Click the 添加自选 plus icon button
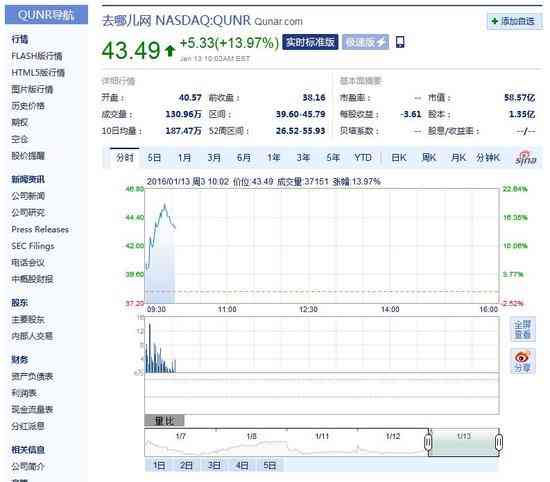550x482 pixels. click(514, 21)
